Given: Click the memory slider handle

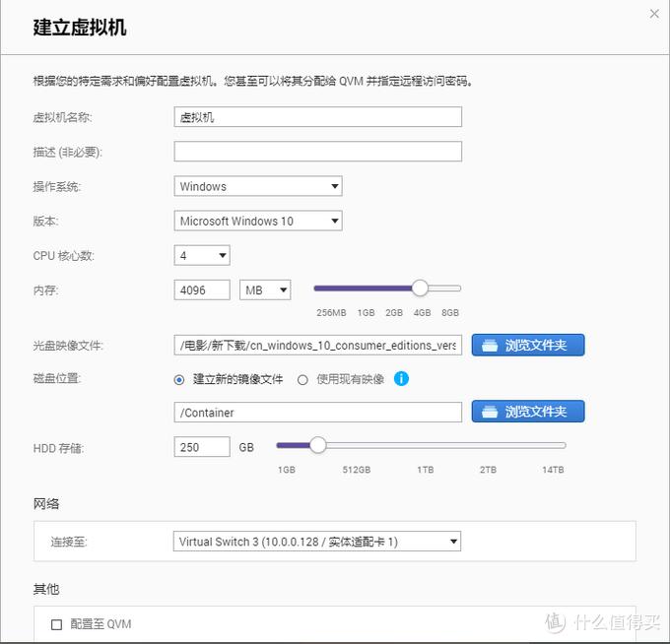Looking at the screenshot, I should coord(420,289).
